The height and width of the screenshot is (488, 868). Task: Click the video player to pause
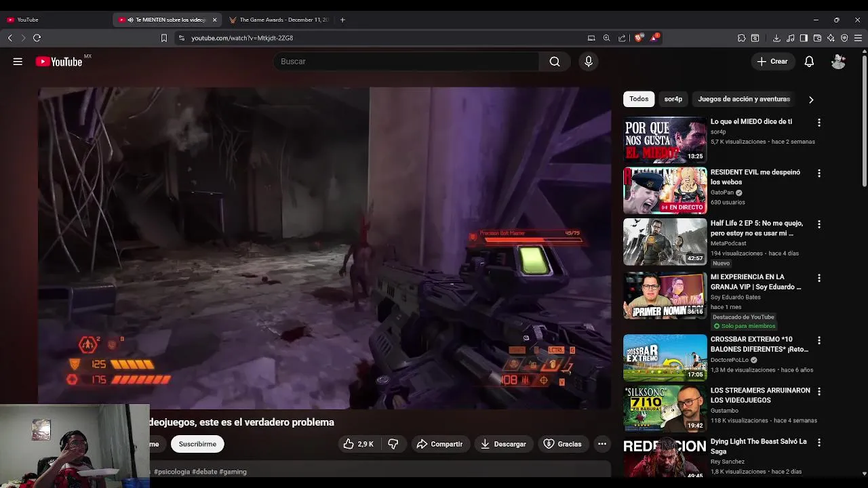(x=324, y=248)
